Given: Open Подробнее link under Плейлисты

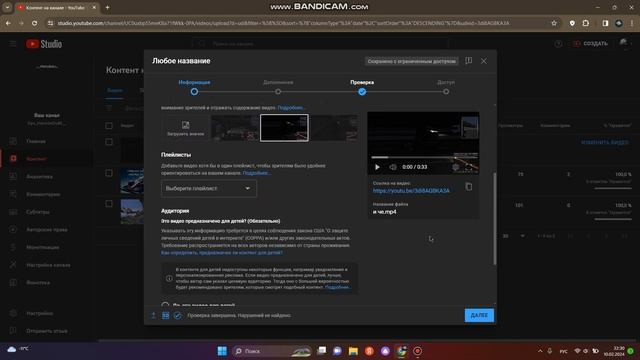Looking at the screenshot, I should 256,173.
